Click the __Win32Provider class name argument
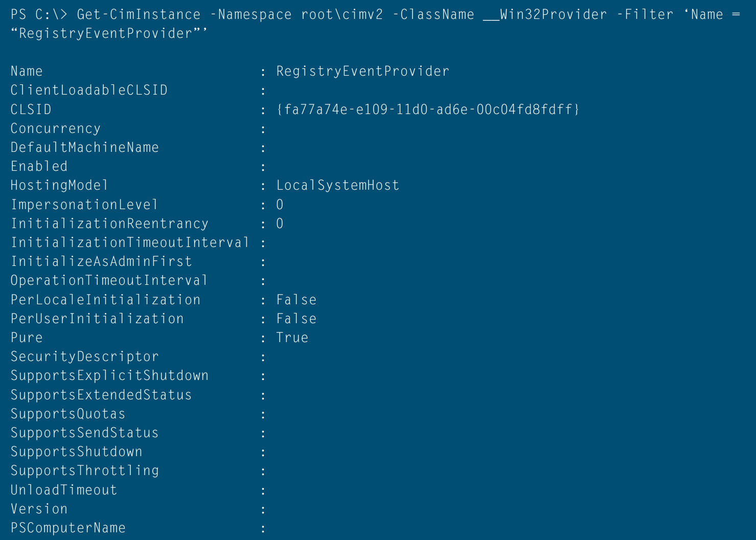The width and height of the screenshot is (756, 540). [545, 14]
